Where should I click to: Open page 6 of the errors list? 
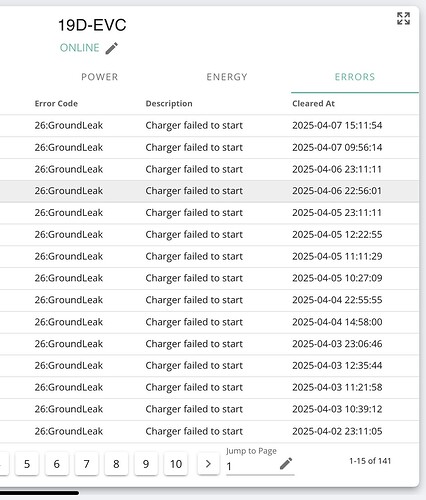(x=57, y=464)
